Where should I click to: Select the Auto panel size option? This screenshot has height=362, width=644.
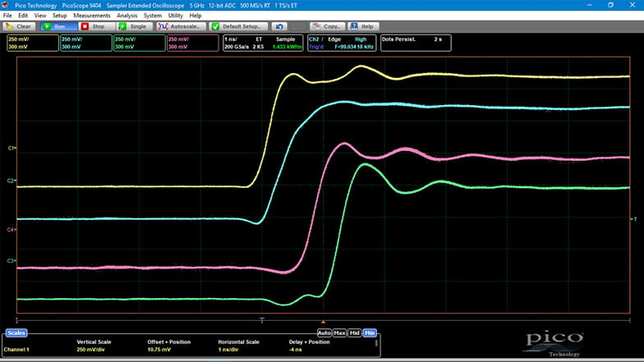pos(324,332)
